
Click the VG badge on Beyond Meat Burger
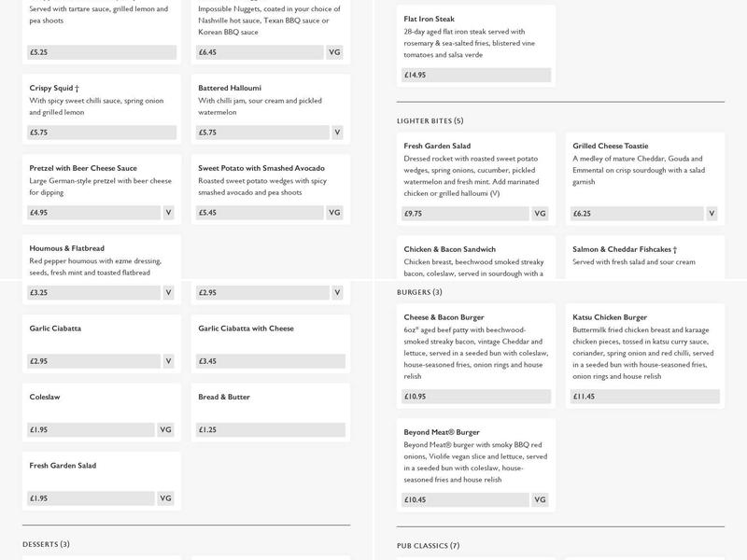click(x=540, y=500)
